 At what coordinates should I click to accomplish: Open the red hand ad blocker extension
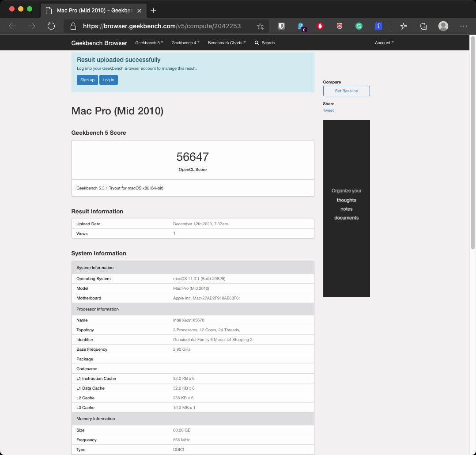pos(320,26)
